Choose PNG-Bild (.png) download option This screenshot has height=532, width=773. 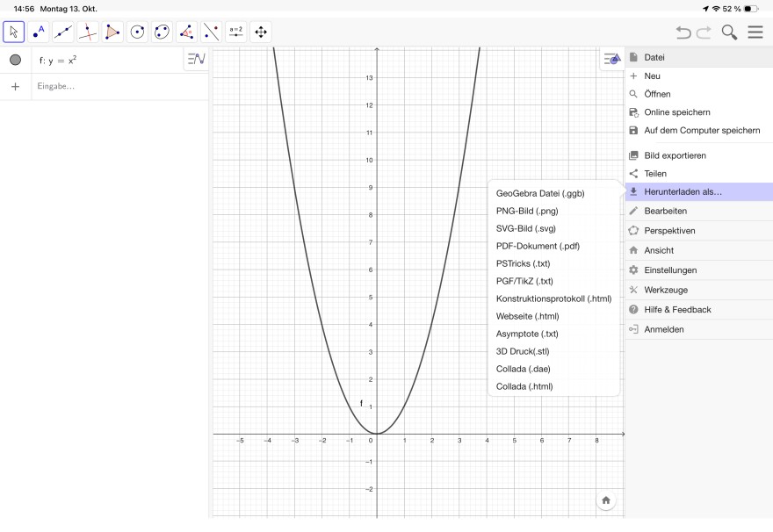tap(527, 211)
